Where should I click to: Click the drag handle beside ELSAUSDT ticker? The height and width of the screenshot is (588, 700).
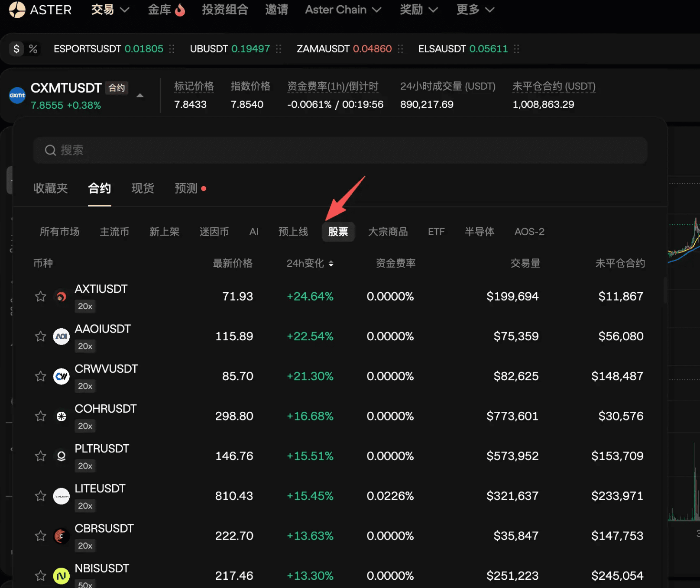point(516,49)
